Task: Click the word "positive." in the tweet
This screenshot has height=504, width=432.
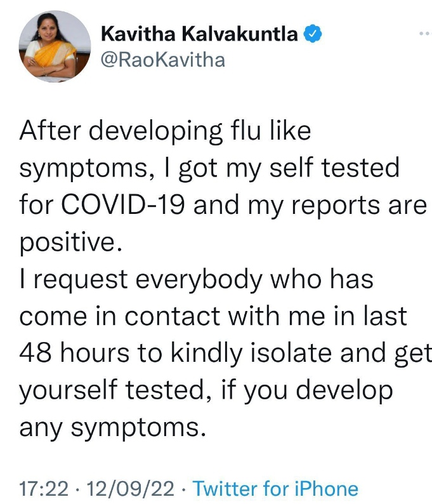Action: click(x=71, y=242)
